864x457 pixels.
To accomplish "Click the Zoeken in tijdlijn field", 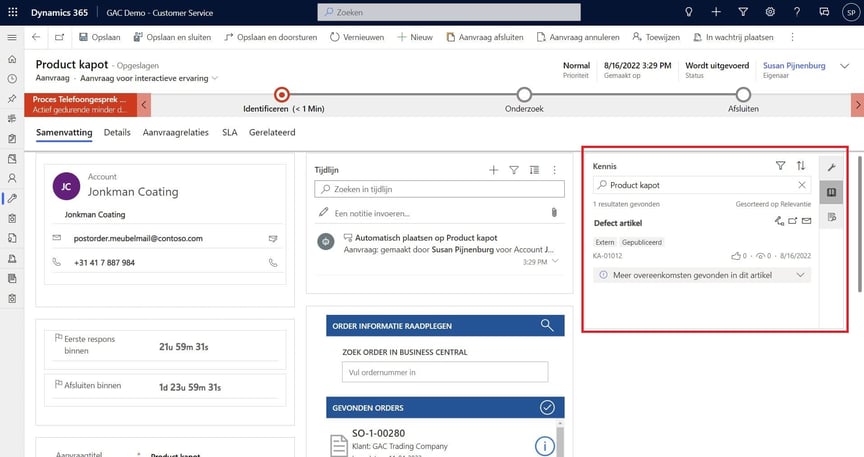I will (439, 189).
